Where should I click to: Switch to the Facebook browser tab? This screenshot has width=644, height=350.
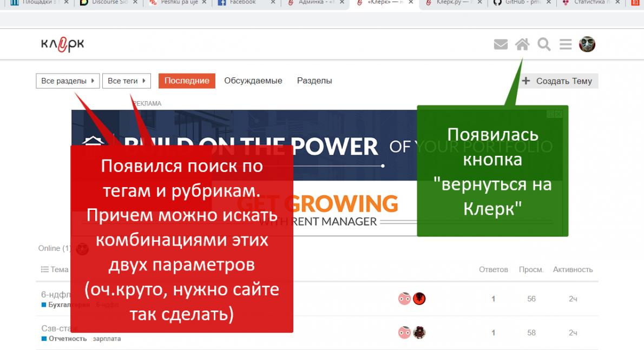point(242,3)
